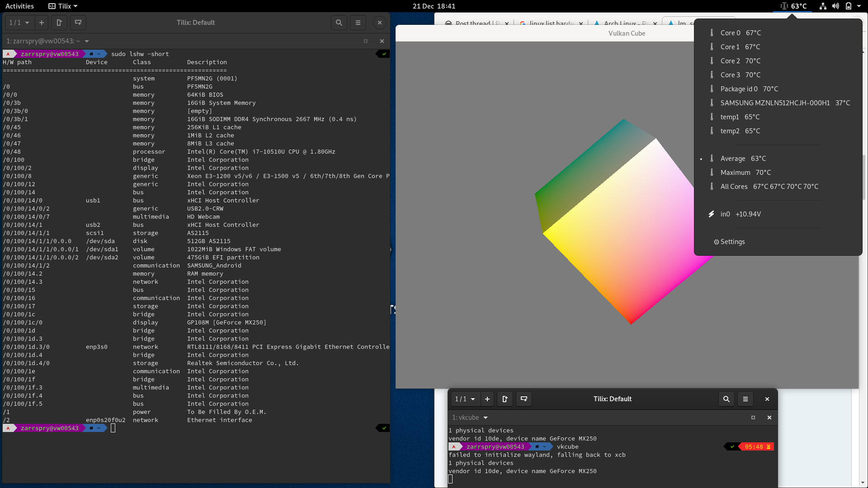Click the green checkmark status beside lshw command
This screenshot has height=488, width=868.
384,54
